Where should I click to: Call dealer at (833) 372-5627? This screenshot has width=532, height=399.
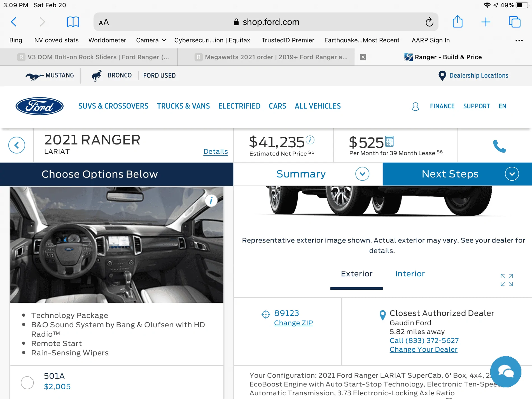(424, 340)
